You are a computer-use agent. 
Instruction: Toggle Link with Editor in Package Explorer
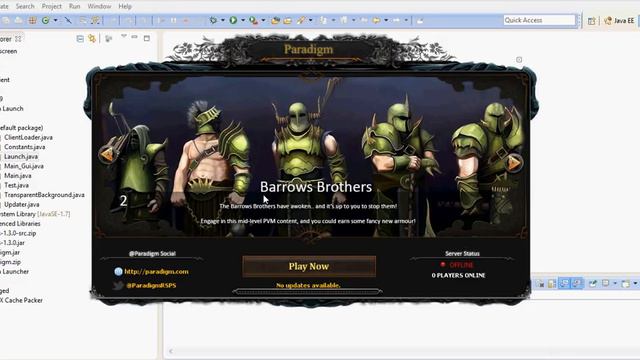tap(92, 38)
